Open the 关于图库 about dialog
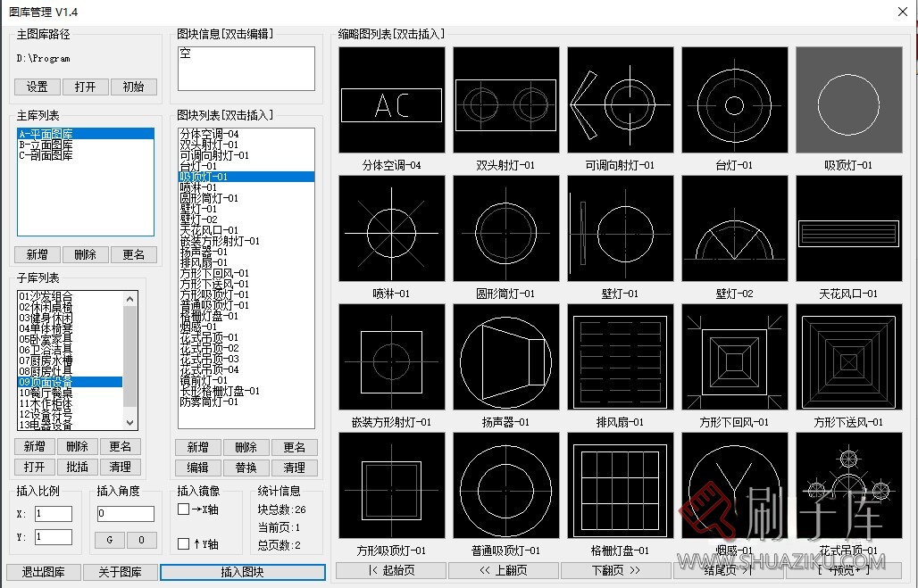The width and height of the screenshot is (918, 588). (121, 572)
